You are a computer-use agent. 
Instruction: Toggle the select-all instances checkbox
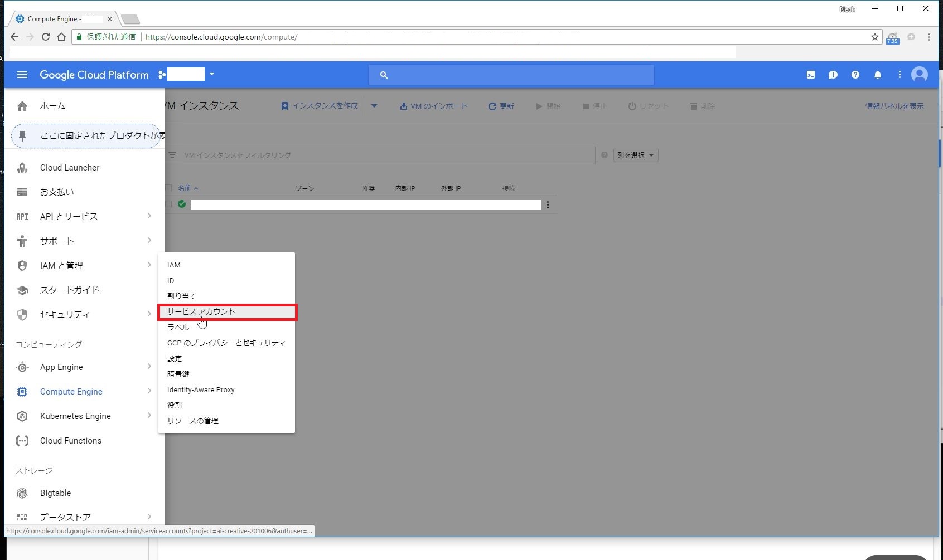pyautogui.click(x=168, y=188)
